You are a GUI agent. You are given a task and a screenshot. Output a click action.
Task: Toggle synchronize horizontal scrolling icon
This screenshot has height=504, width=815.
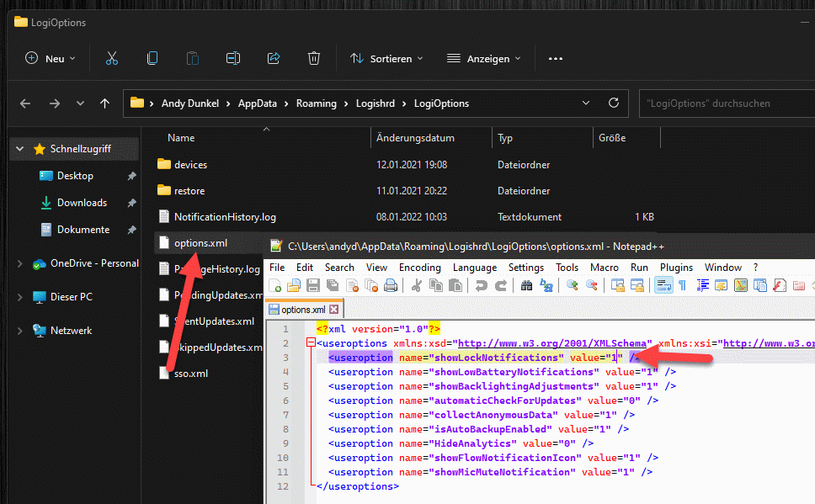(637, 285)
